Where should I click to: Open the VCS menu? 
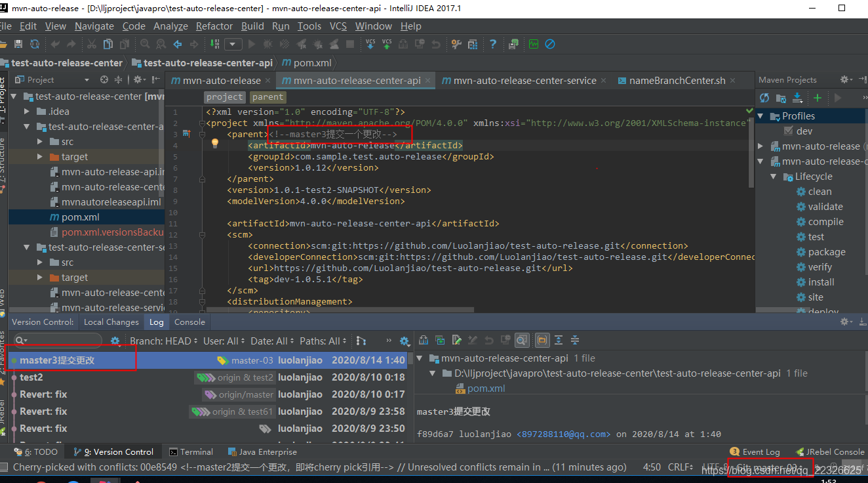click(338, 26)
